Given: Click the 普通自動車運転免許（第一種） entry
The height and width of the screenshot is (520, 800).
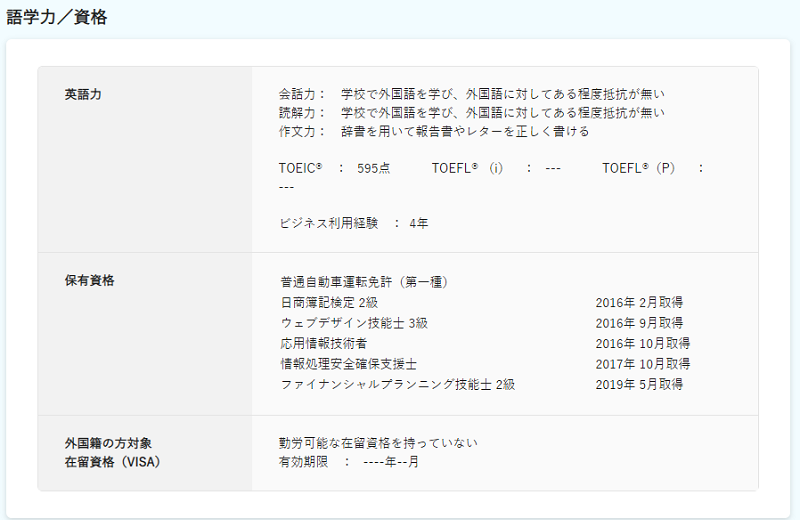Looking at the screenshot, I should tap(364, 282).
